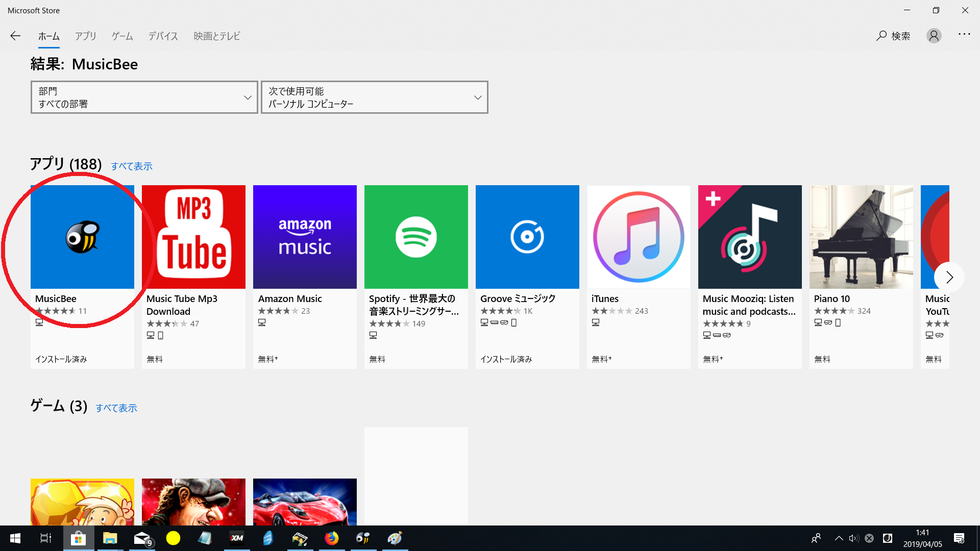This screenshot has width=980, height=551.
Task: Go back with the back arrow
Action: point(15,36)
